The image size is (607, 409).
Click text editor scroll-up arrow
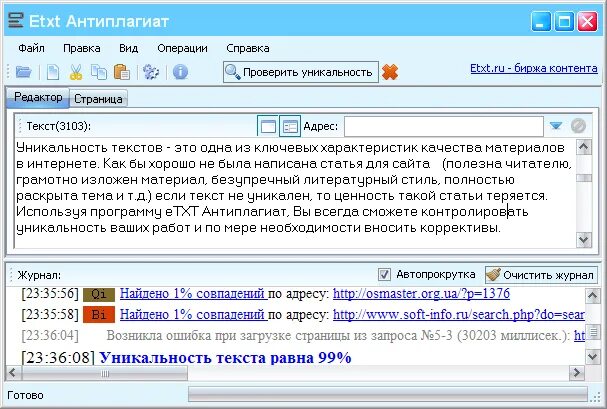coord(584,147)
